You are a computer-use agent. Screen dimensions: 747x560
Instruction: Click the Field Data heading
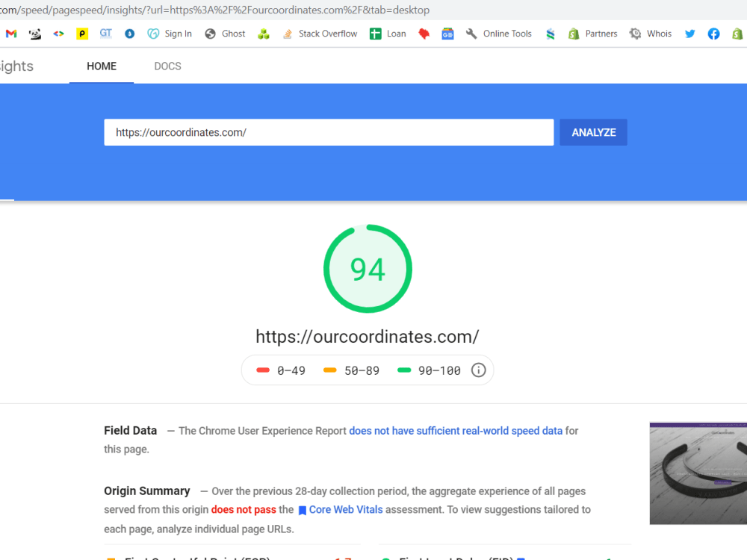coord(131,431)
